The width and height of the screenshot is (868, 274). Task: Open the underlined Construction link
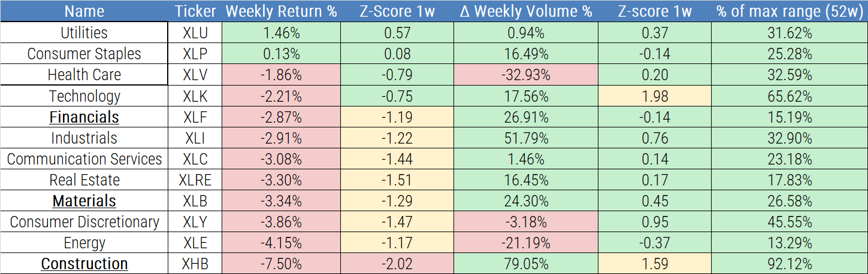coord(84,264)
